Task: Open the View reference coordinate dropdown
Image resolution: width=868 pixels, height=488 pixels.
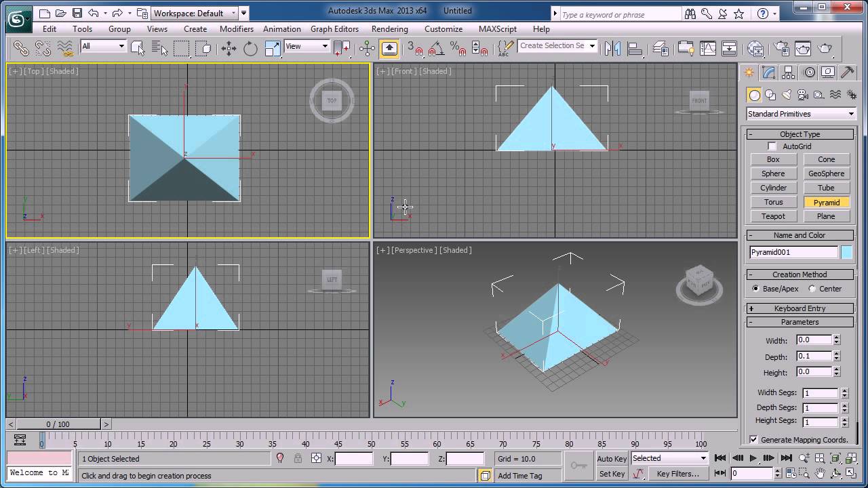Action: (307, 46)
